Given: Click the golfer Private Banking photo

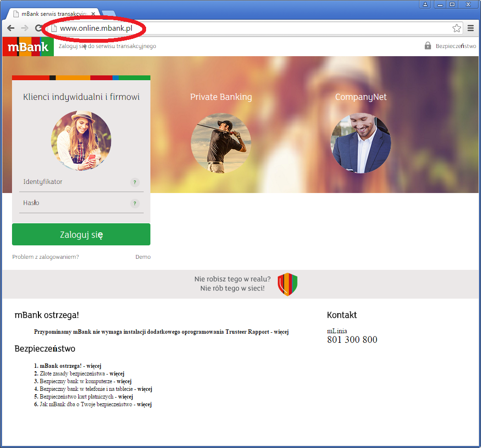Looking at the screenshot, I should pos(221,143).
